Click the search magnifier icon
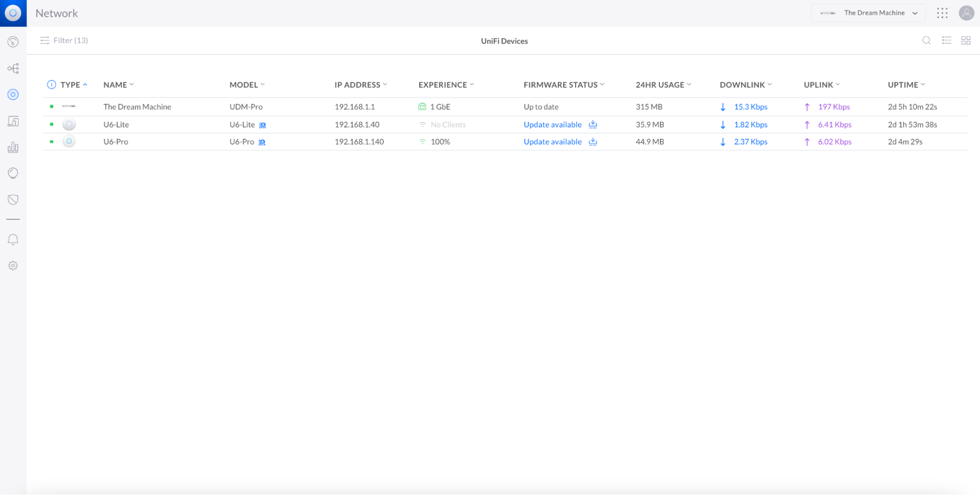Image resolution: width=980 pixels, height=495 pixels. point(926,41)
